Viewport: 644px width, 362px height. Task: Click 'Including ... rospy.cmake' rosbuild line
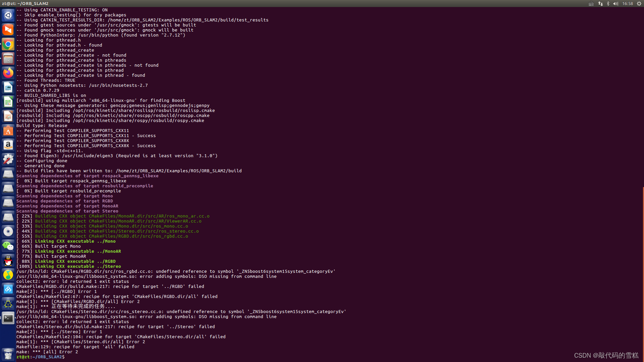tap(110, 121)
